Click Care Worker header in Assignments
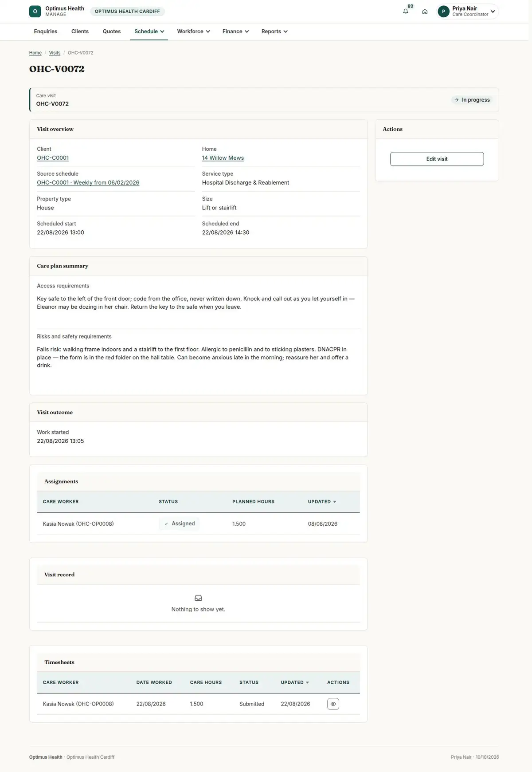This screenshot has width=532, height=772. pos(61,502)
